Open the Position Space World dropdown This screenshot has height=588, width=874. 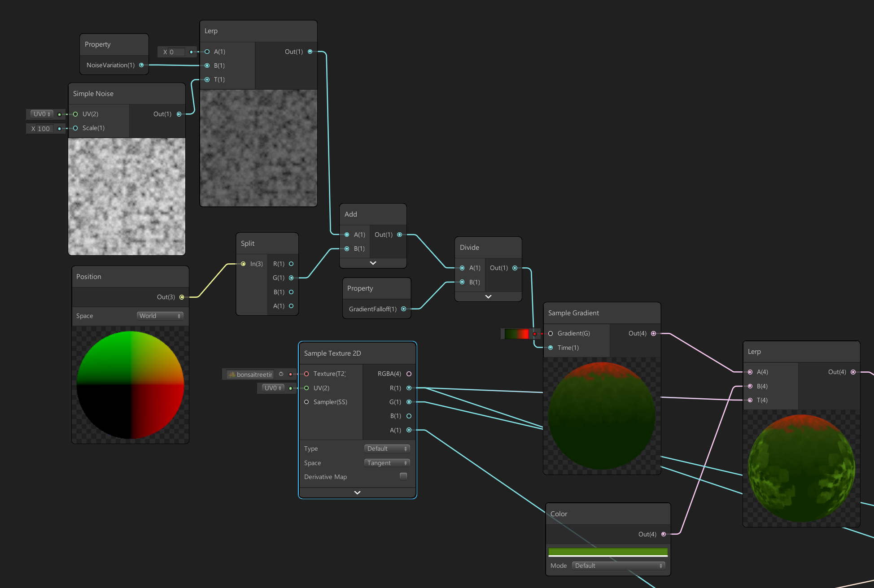[160, 316]
